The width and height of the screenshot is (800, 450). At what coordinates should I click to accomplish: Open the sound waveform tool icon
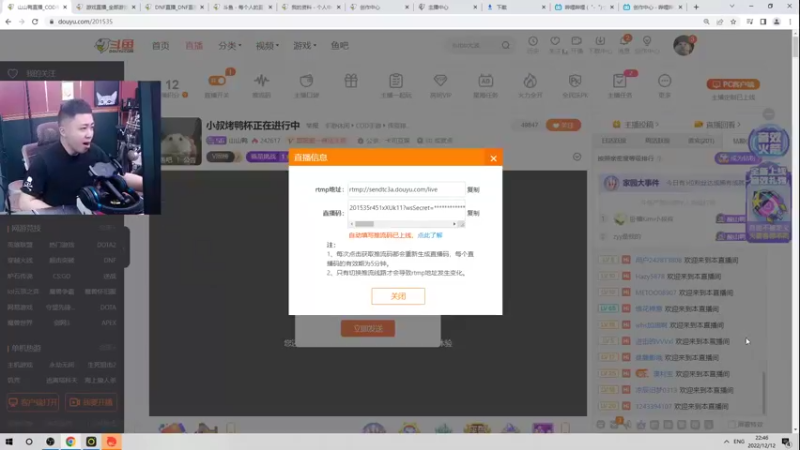[262, 81]
